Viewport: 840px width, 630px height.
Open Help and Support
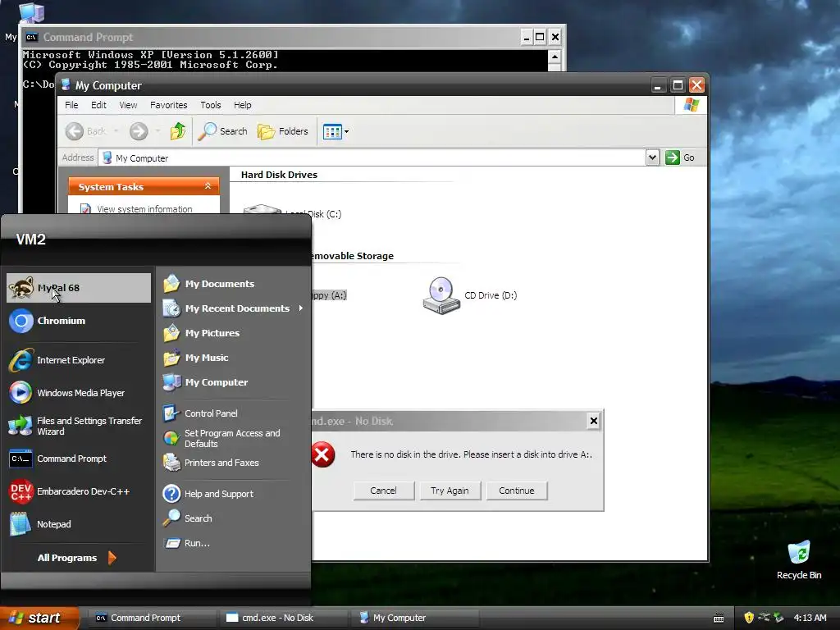[233, 493]
